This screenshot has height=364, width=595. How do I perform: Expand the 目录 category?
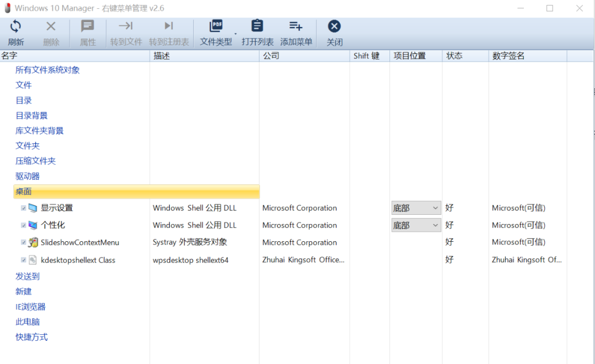point(24,100)
